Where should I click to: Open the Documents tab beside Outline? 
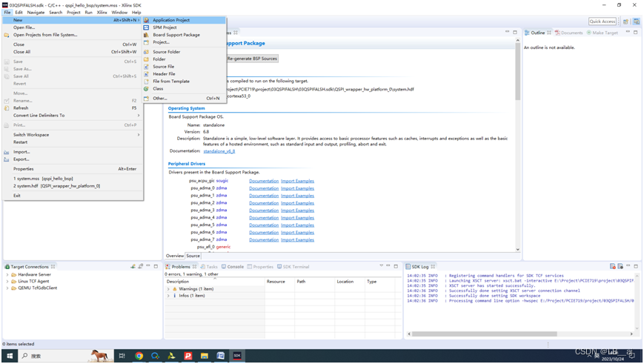568,33
